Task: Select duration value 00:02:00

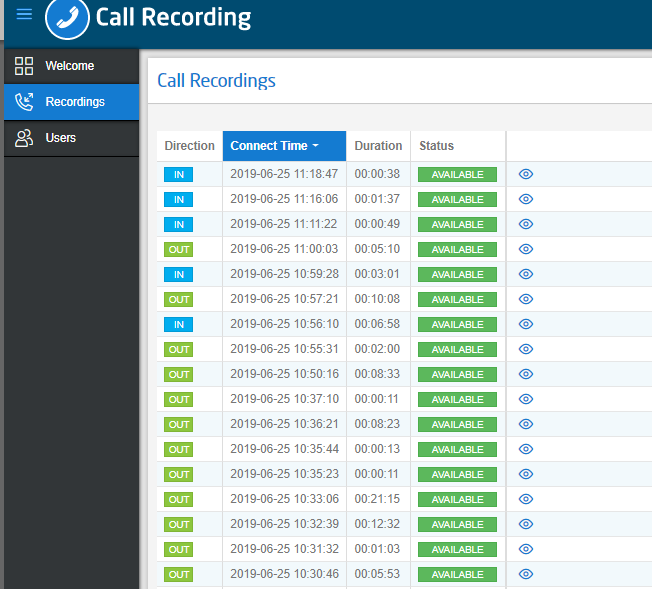Action: pyautogui.click(x=377, y=349)
